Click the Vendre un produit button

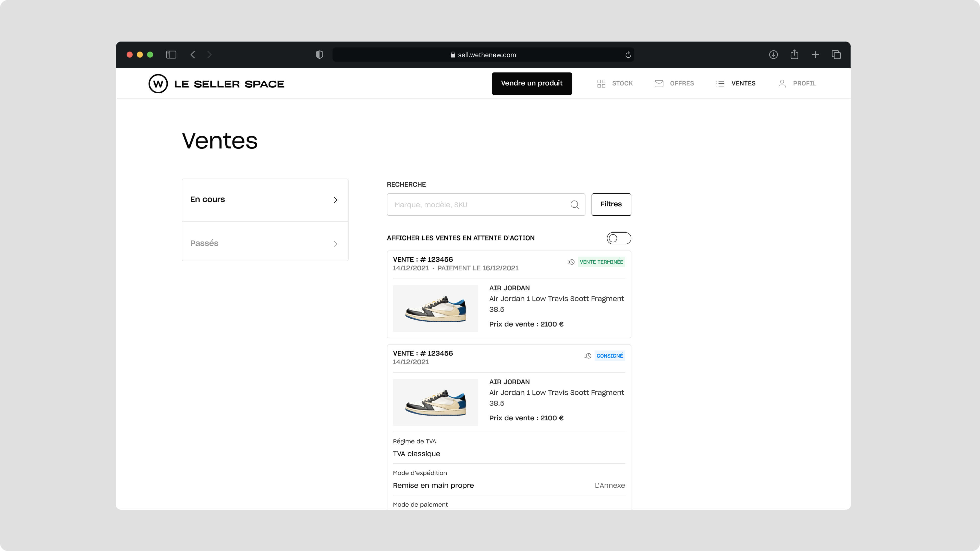click(x=531, y=84)
